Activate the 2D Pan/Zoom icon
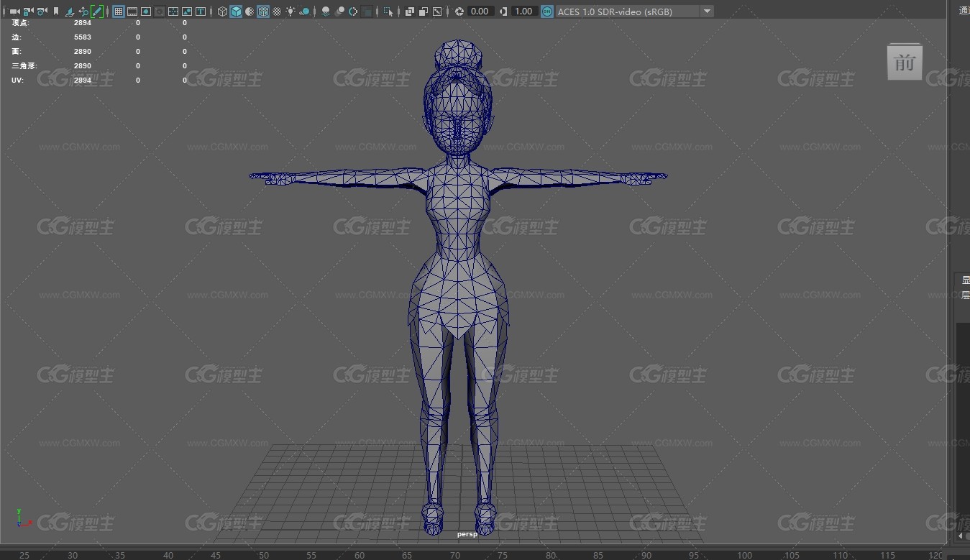This screenshot has height=560, width=970. pos(83,12)
